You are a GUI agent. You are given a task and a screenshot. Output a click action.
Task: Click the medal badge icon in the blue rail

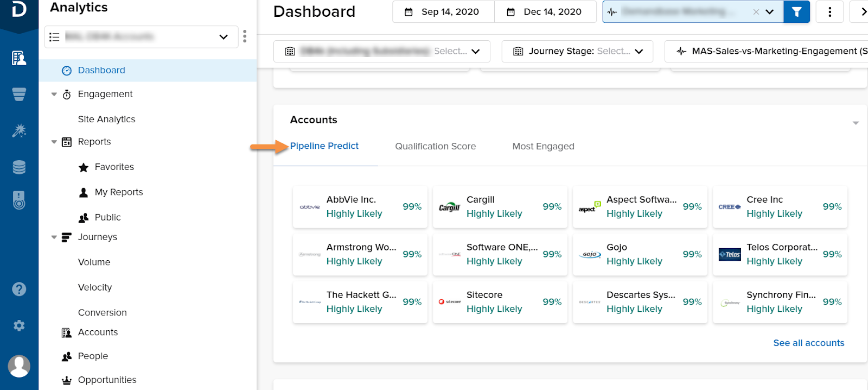[x=19, y=200]
